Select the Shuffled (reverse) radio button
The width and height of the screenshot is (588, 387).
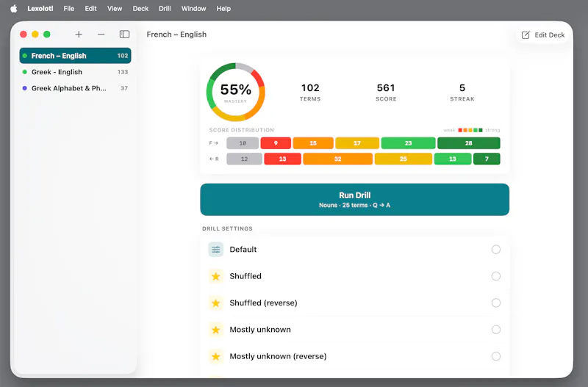(x=495, y=303)
